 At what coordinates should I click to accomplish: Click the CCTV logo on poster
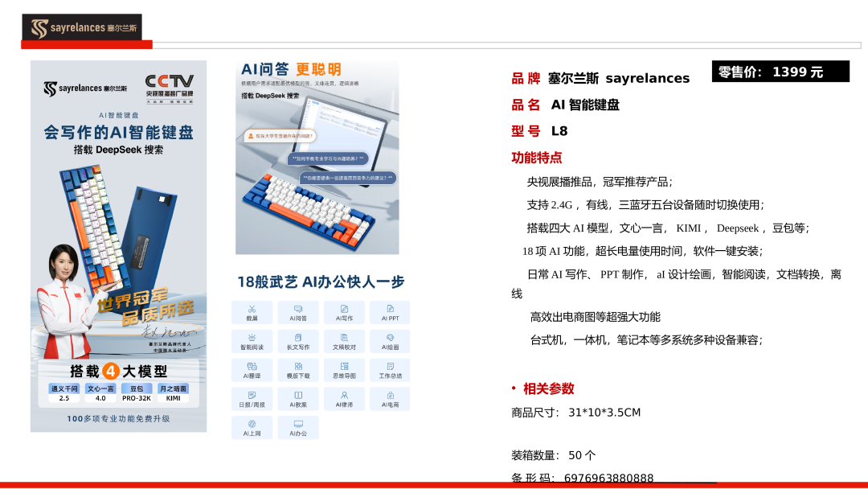pyautogui.click(x=170, y=88)
